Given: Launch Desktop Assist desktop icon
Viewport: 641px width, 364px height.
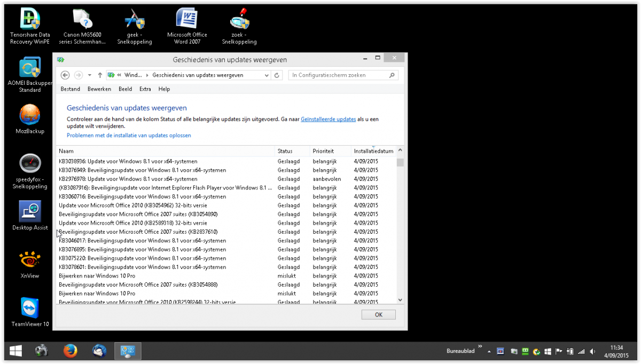Looking at the screenshot, I should coord(30,216).
